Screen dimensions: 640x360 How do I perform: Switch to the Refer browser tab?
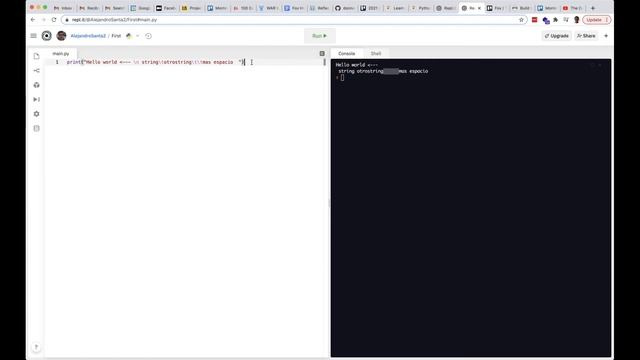pos(319,8)
